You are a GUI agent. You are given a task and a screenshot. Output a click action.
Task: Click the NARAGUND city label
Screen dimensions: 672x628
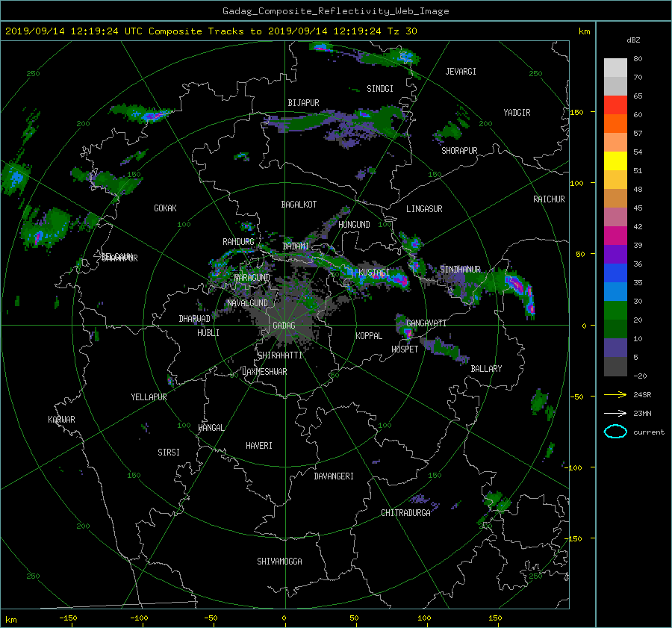click(252, 278)
